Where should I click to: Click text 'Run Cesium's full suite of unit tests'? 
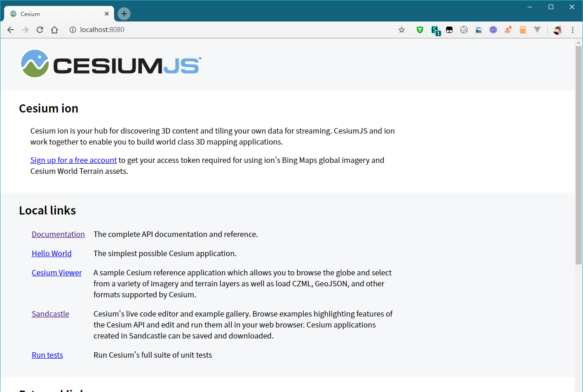pos(153,355)
